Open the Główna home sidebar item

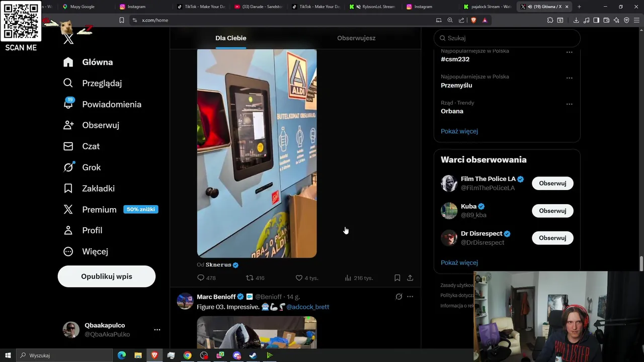(88, 62)
